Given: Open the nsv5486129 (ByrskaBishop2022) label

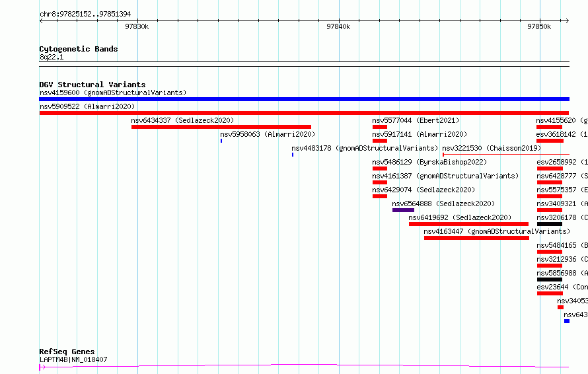Looking at the screenshot, I should [x=429, y=162].
